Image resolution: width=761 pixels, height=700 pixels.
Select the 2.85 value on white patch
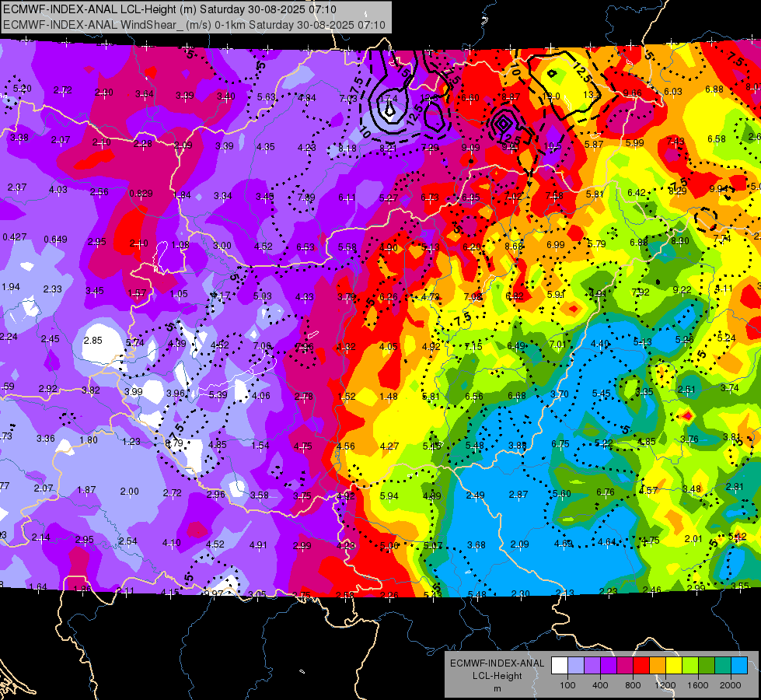click(x=93, y=341)
